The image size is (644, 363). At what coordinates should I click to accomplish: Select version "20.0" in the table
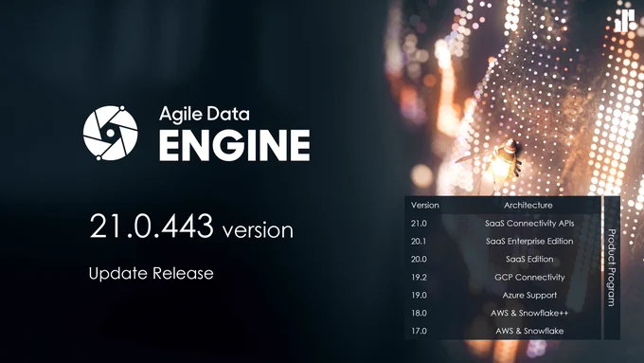tap(419, 259)
